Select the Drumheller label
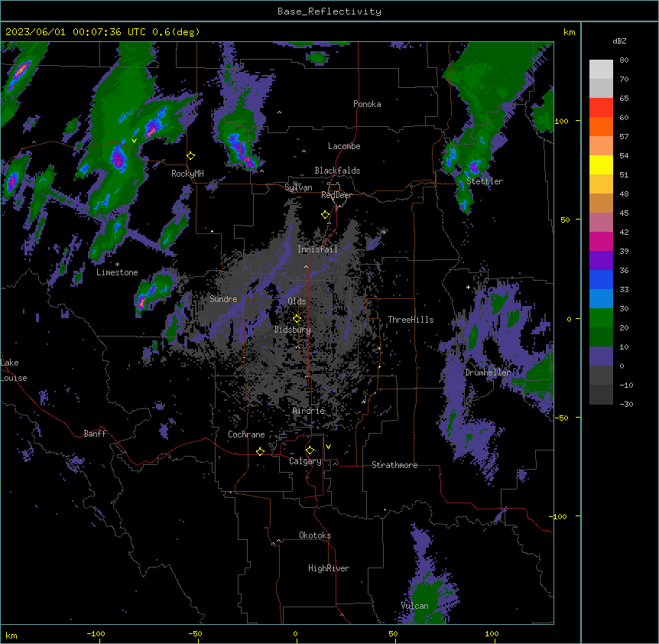The image size is (659, 644). click(x=488, y=372)
